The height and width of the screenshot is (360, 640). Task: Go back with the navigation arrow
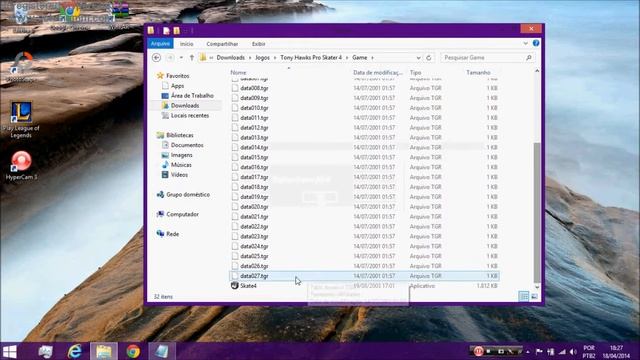click(156, 58)
